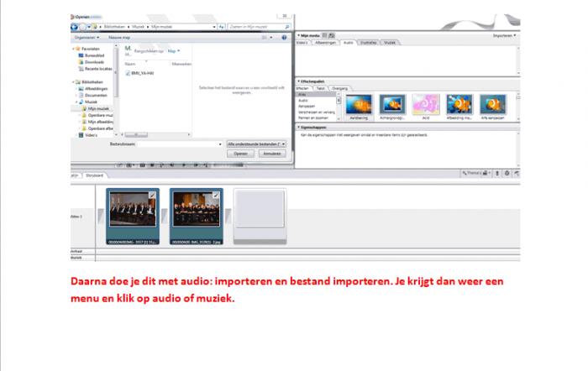
Task: Select the pink Acid effect thumbnail
Action: 426,104
